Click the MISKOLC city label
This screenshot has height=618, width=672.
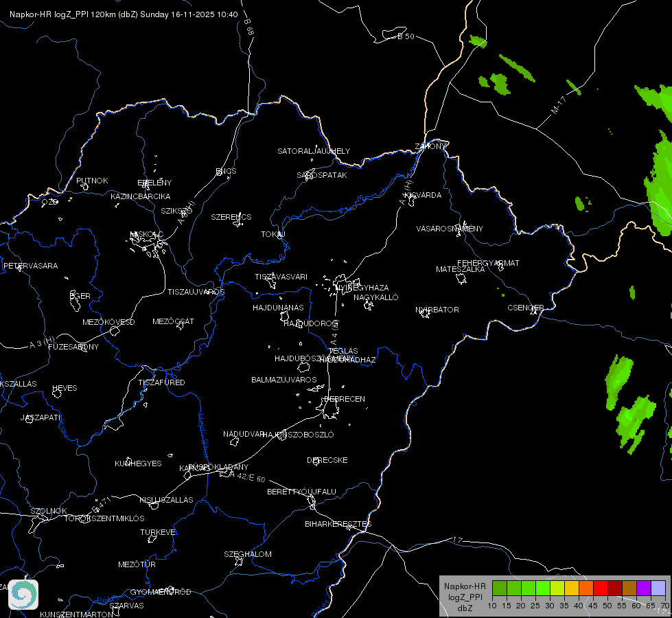click(x=147, y=234)
